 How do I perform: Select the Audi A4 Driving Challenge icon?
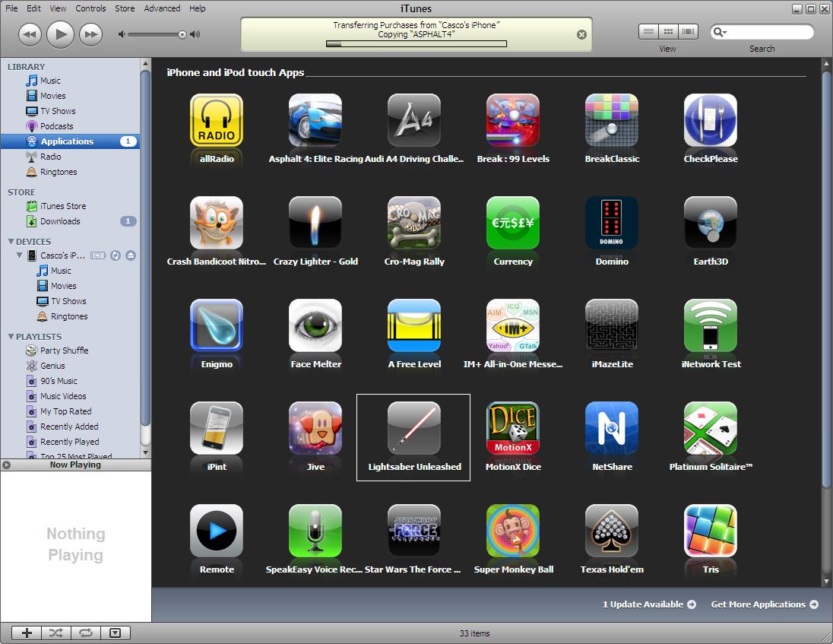tap(414, 120)
